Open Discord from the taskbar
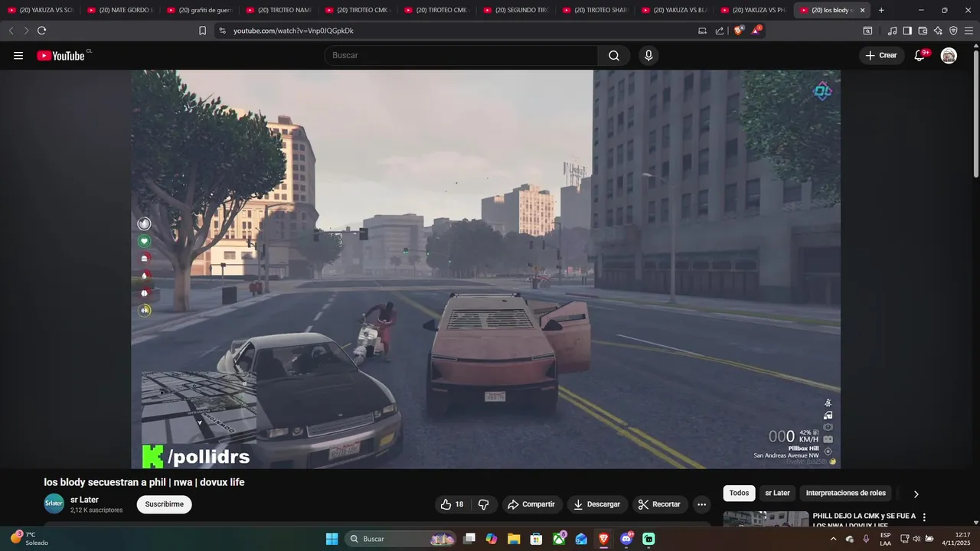Viewport: 980px width, 551px height. 626,539
